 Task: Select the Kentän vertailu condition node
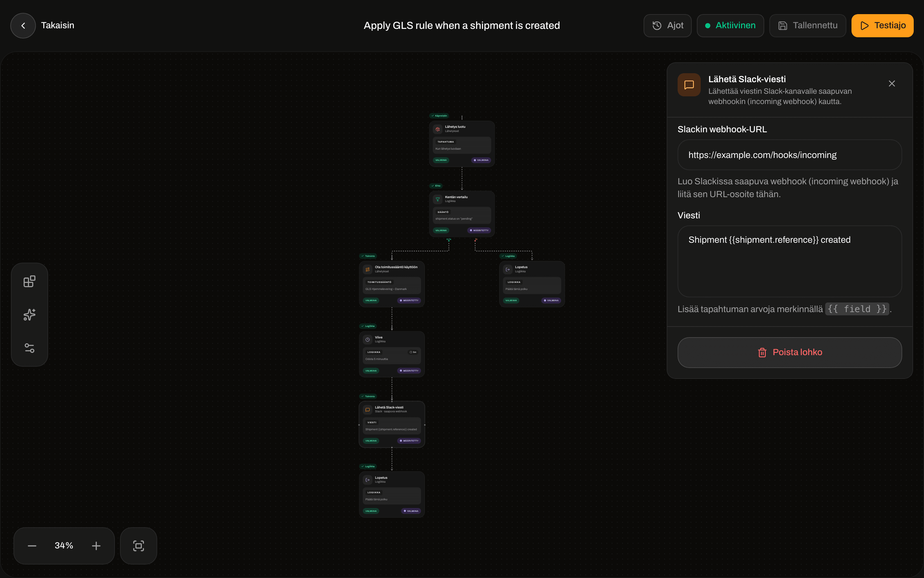462,214
